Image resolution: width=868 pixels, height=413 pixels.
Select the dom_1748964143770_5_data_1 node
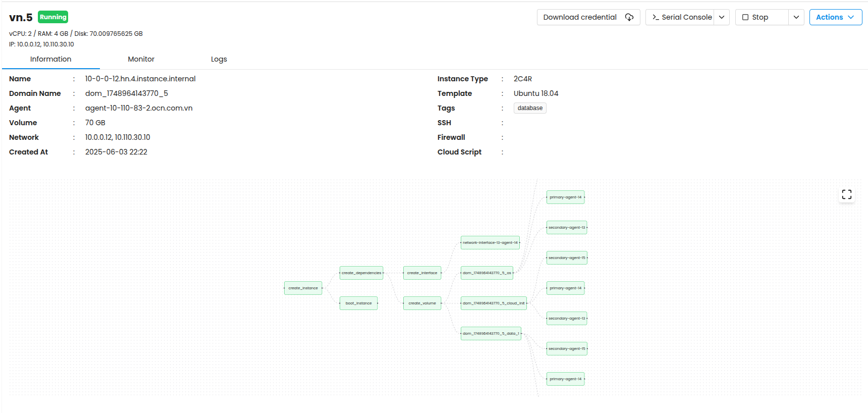491,334
